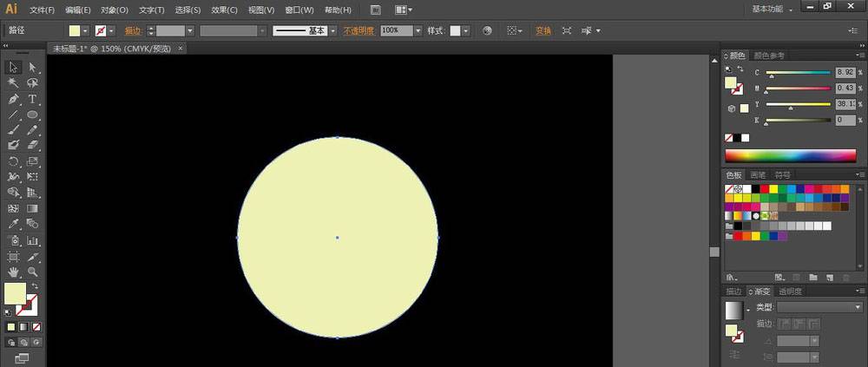Pick the Direct Selection tool
The image size is (868, 367).
pyautogui.click(x=33, y=68)
